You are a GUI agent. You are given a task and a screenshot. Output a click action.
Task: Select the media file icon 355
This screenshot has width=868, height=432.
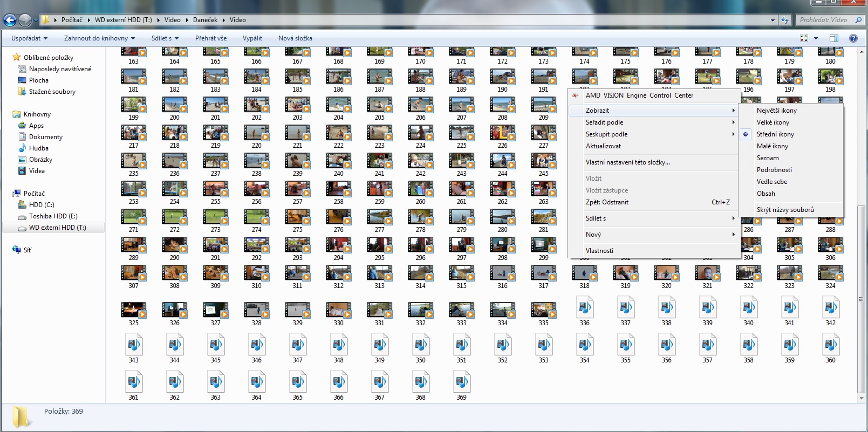[625, 345]
